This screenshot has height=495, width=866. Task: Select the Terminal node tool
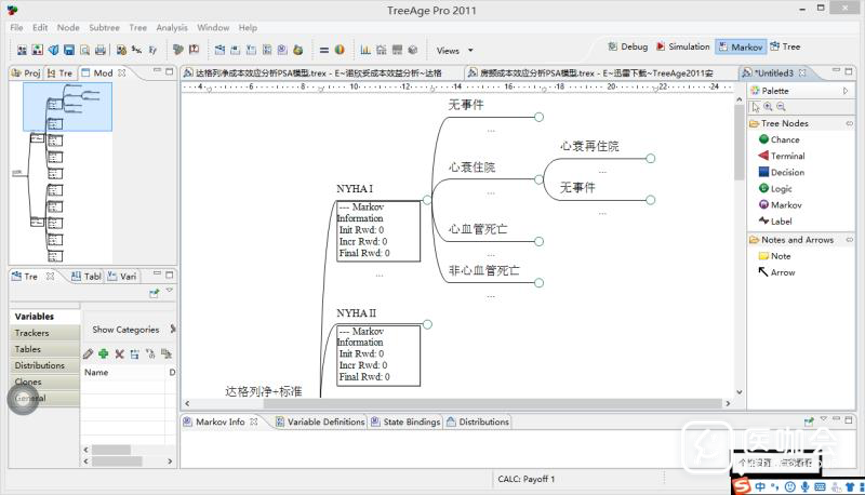click(x=786, y=156)
